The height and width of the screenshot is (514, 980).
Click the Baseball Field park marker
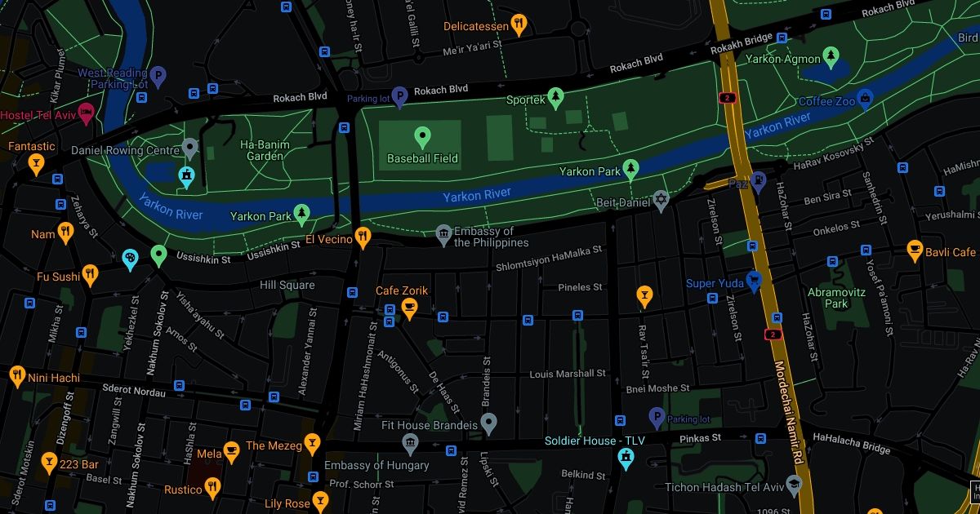click(422, 137)
